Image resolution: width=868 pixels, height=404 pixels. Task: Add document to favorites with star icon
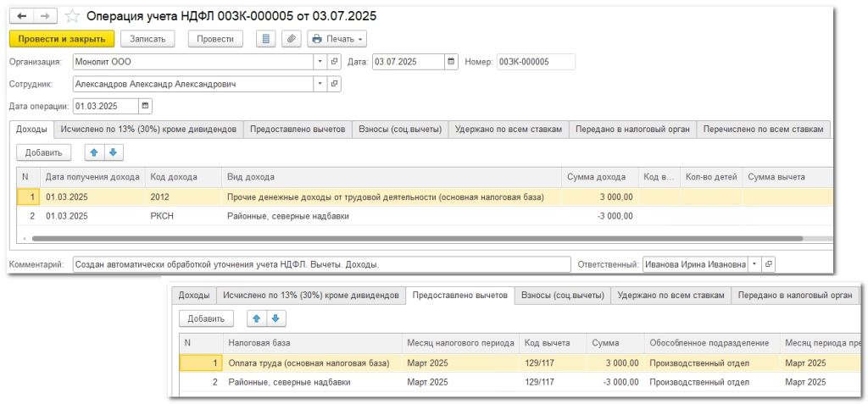point(72,16)
